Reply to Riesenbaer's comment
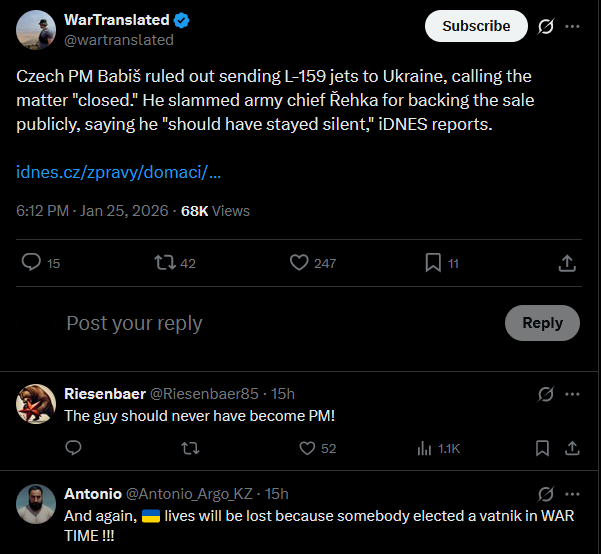Viewport: 601px width, 554px height. click(73, 448)
